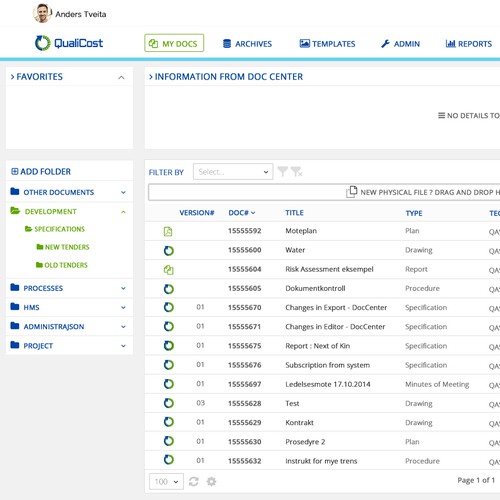Click status icon for Instrukt for mye trens

169,460
